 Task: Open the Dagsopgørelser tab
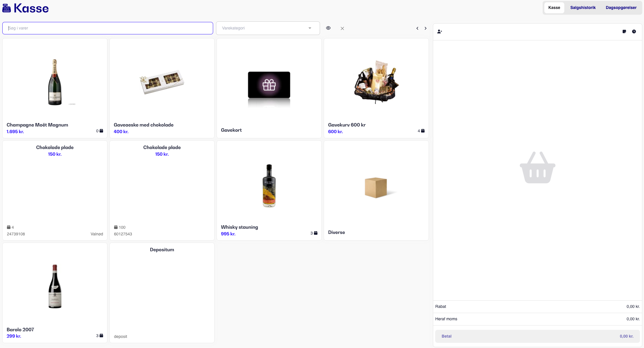click(621, 8)
